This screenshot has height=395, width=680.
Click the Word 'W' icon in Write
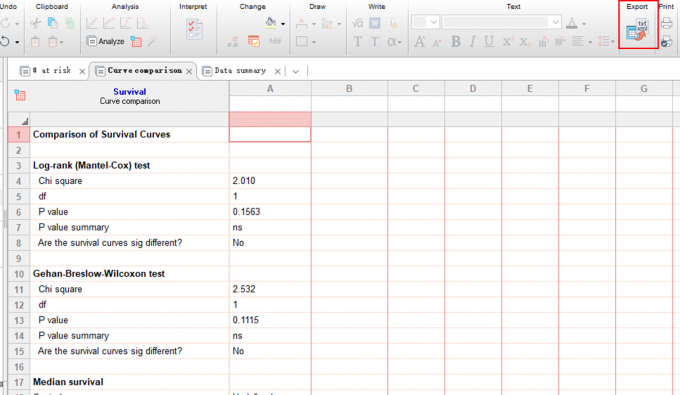[375, 23]
